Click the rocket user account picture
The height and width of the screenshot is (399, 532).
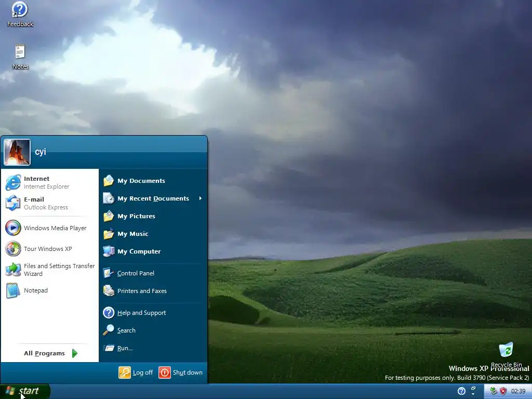[17, 152]
